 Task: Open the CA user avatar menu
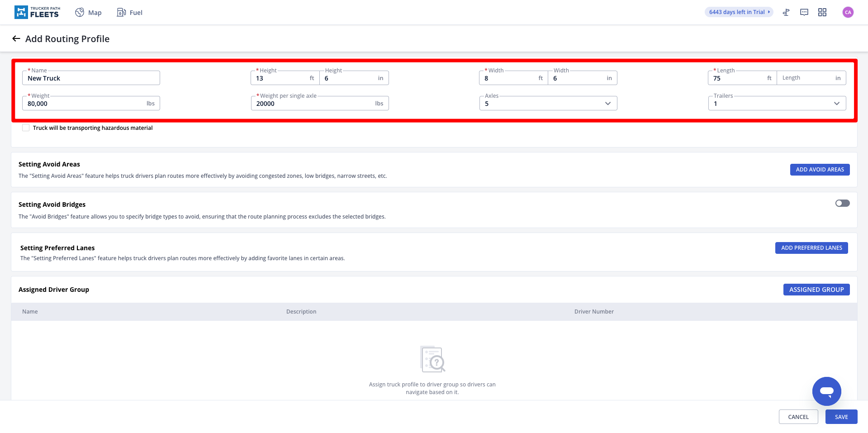(848, 13)
